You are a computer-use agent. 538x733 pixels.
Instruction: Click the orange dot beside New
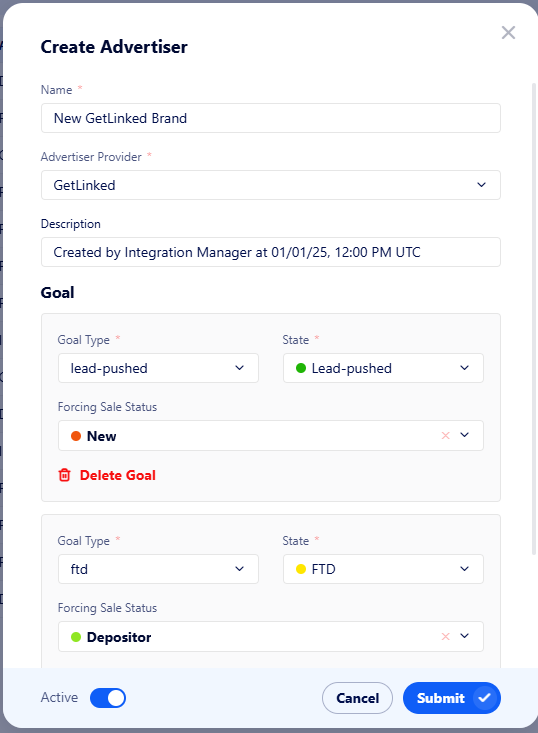[x=76, y=436]
